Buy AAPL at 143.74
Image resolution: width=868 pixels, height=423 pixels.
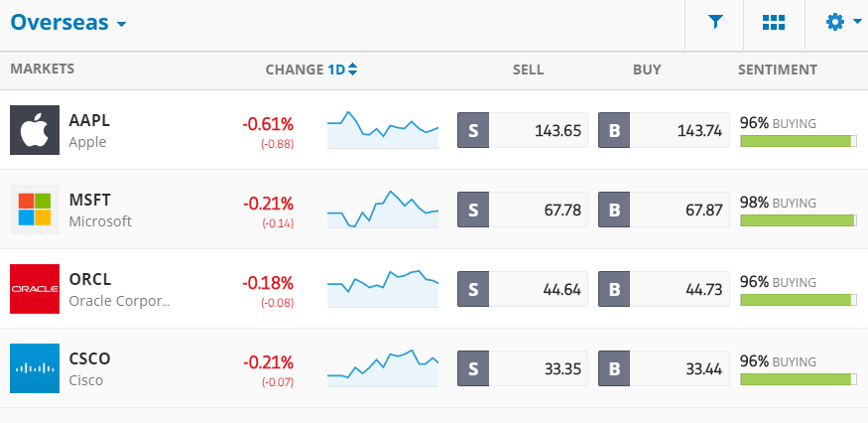pos(664,130)
